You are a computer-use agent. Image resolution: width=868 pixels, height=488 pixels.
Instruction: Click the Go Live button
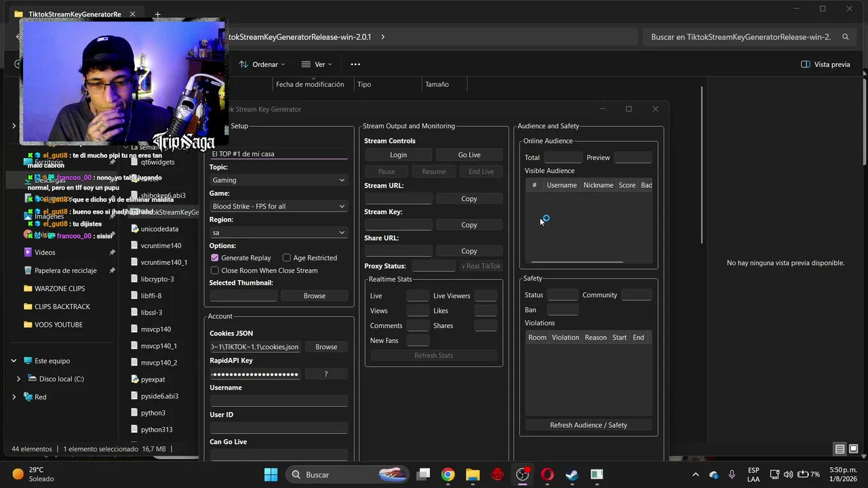click(469, 155)
